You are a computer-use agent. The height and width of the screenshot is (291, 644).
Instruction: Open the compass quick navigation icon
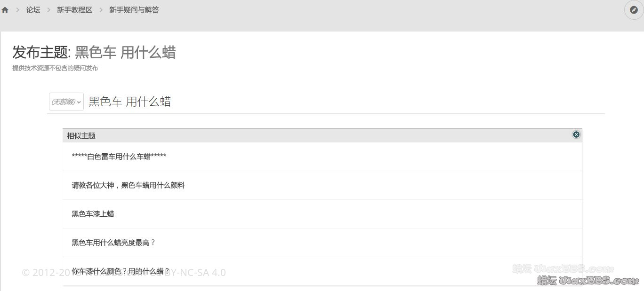pyautogui.click(x=634, y=10)
